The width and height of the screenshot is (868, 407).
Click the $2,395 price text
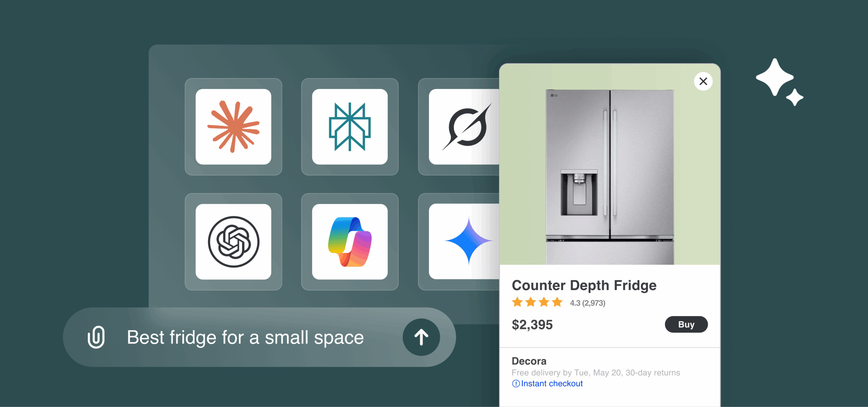[x=532, y=325]
